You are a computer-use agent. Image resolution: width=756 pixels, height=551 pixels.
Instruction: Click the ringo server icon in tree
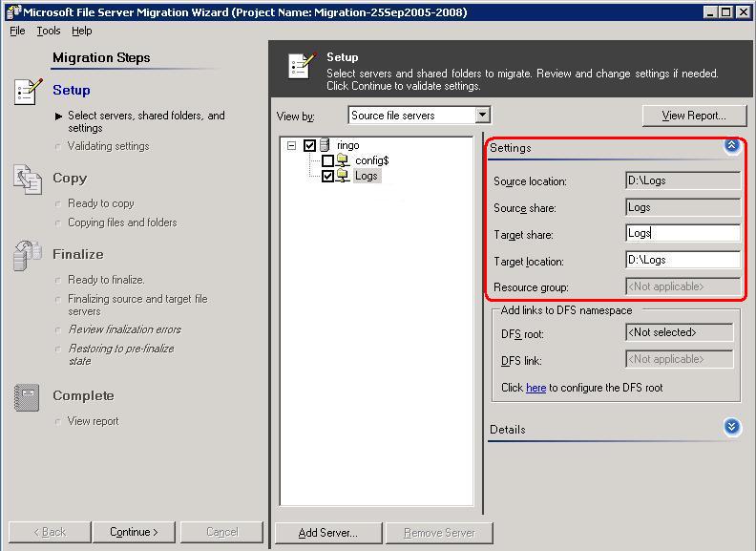click(325, 145)
